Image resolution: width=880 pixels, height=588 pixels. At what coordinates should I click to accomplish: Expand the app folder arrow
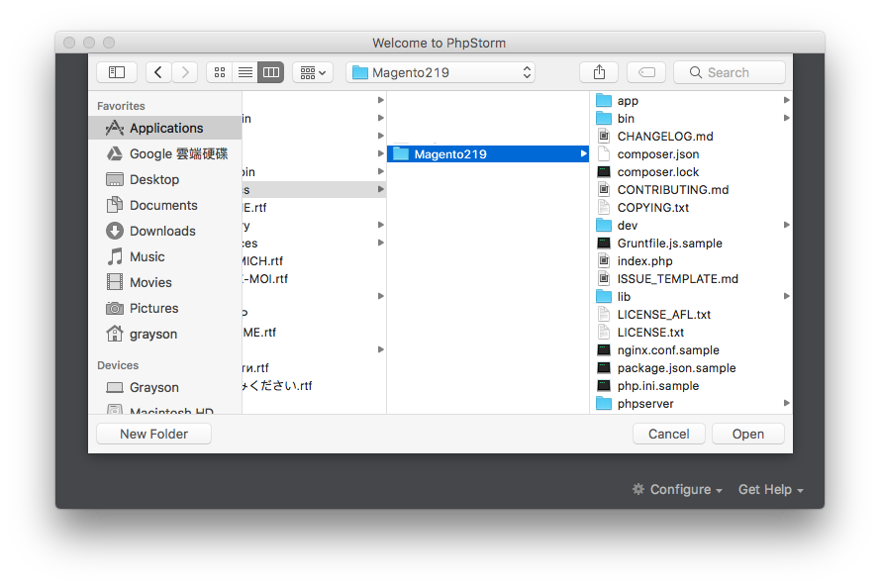[x=786, y=100]
